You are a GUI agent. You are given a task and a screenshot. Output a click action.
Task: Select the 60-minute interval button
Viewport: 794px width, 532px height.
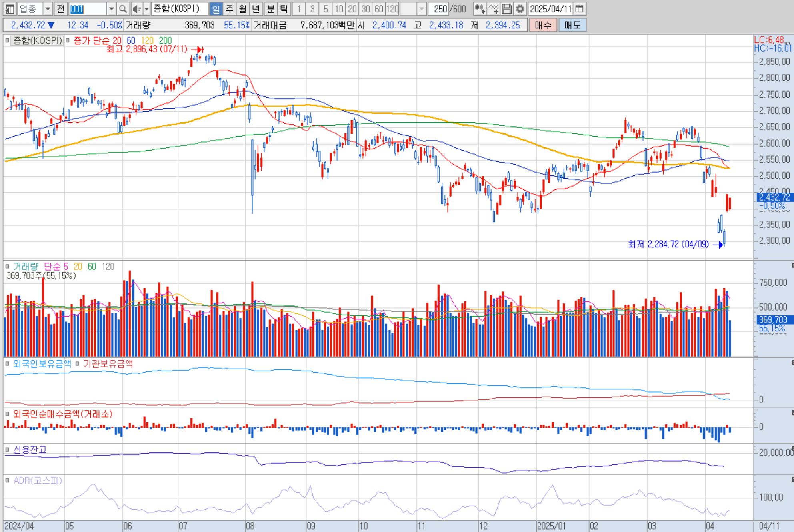pyautogui.click(x=379, y=9)
